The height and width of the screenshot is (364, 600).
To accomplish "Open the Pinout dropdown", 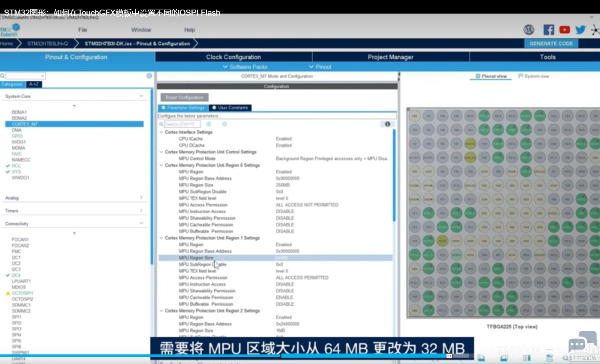I will 320,67.
